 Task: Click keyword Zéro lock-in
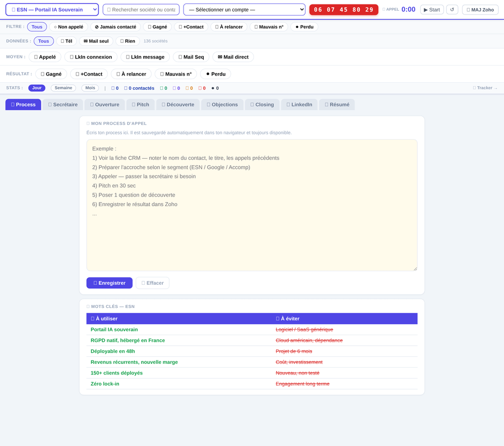point(105,384)
